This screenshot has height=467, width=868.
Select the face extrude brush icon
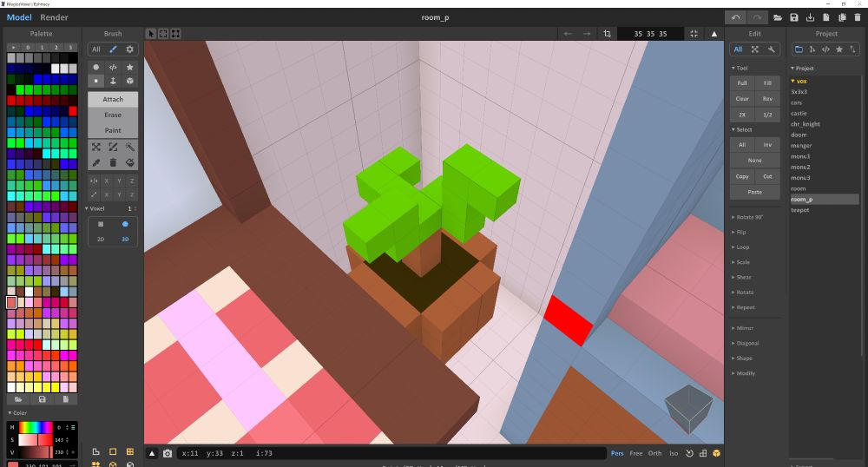[x=113, y=81]
